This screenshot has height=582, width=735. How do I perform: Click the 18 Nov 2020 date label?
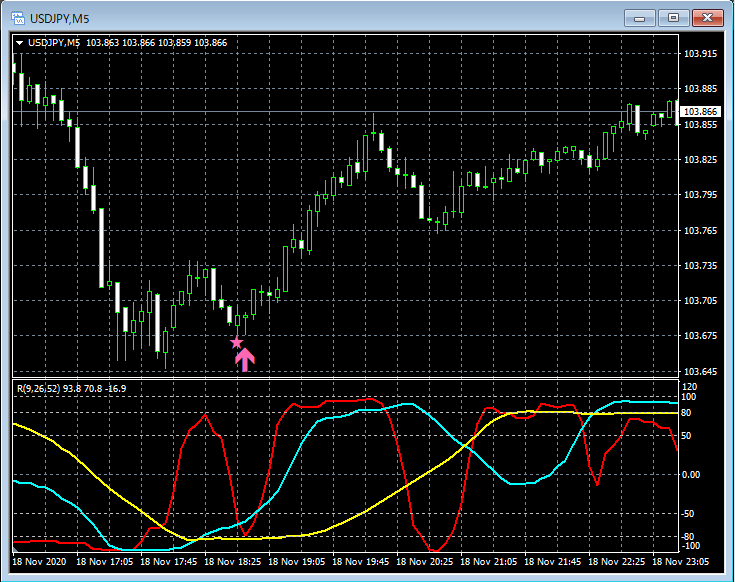tap(40, 562)
